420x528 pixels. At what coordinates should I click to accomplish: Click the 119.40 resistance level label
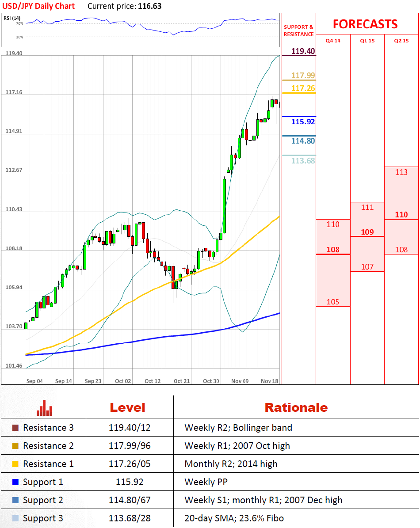tap(303, 51)
